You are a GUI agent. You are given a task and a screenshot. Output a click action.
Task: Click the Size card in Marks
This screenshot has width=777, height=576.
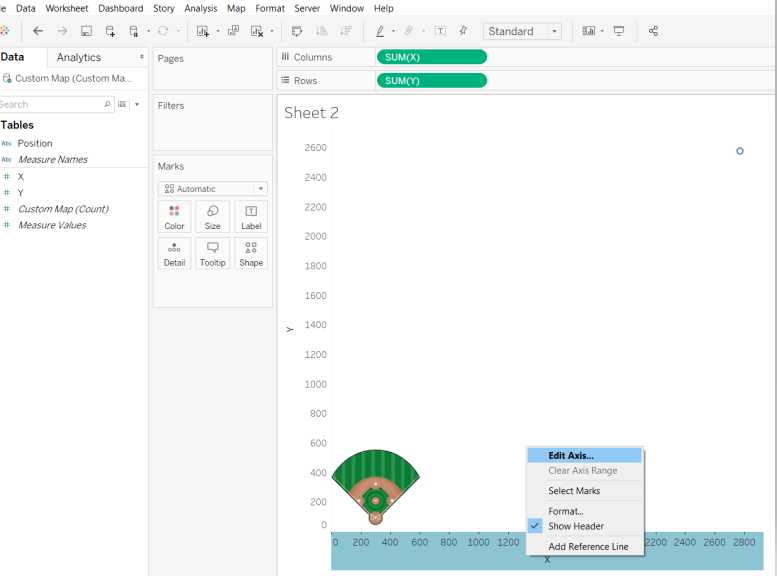[213, 217]
